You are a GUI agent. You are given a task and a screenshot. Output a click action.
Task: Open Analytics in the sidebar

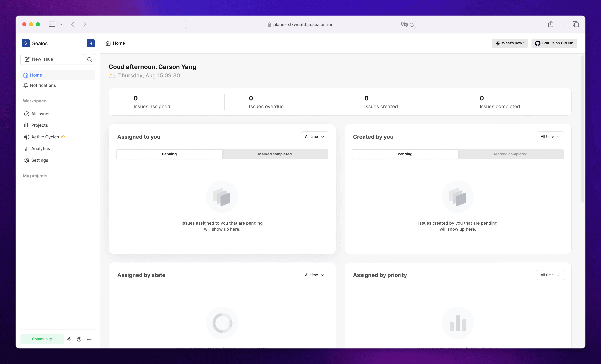tap(40, 149)
